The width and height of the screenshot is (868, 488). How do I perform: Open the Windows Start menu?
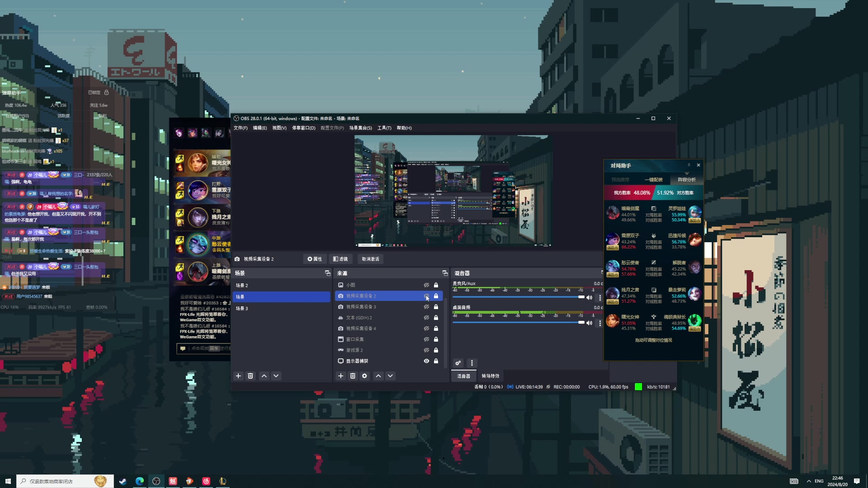pyautogui.click(x=8, y=481)
